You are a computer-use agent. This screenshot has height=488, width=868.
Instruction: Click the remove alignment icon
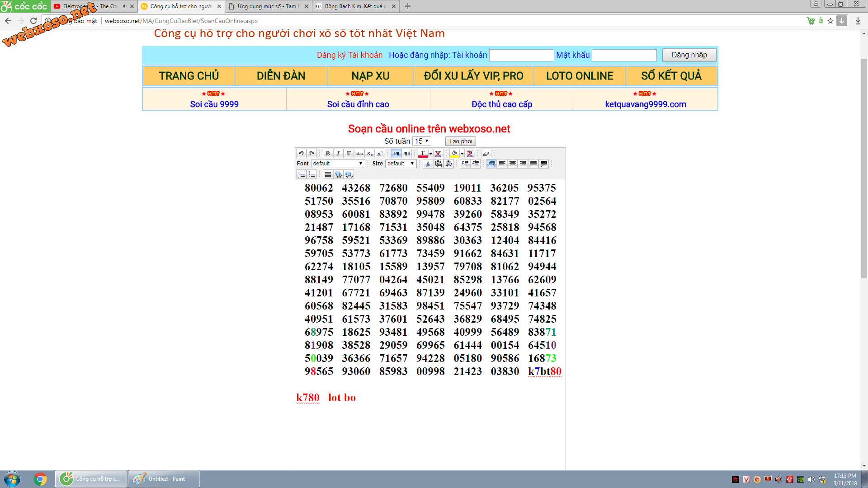pyautogui.click(x=544, y=164)
